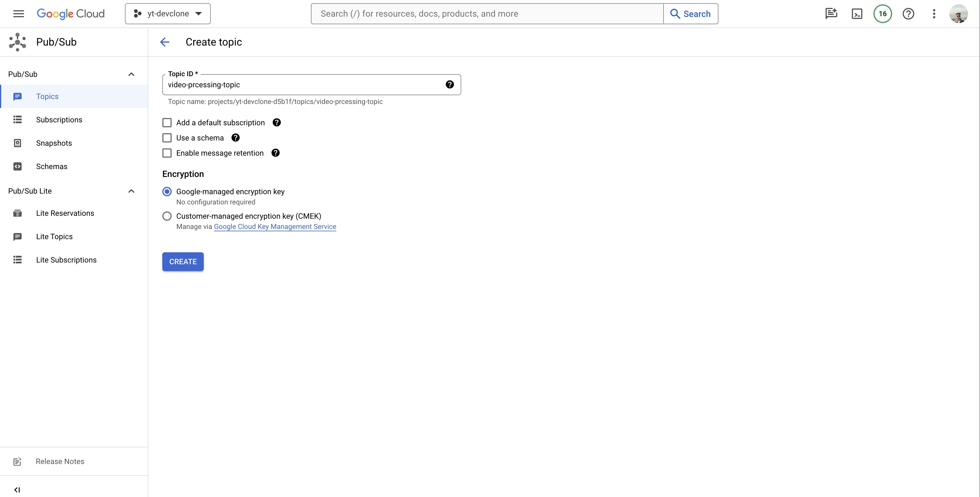This screenshot has width=980, height=497.
Task: Go to Subscriptions in sidebar
Action: click(x=59, y=120)
